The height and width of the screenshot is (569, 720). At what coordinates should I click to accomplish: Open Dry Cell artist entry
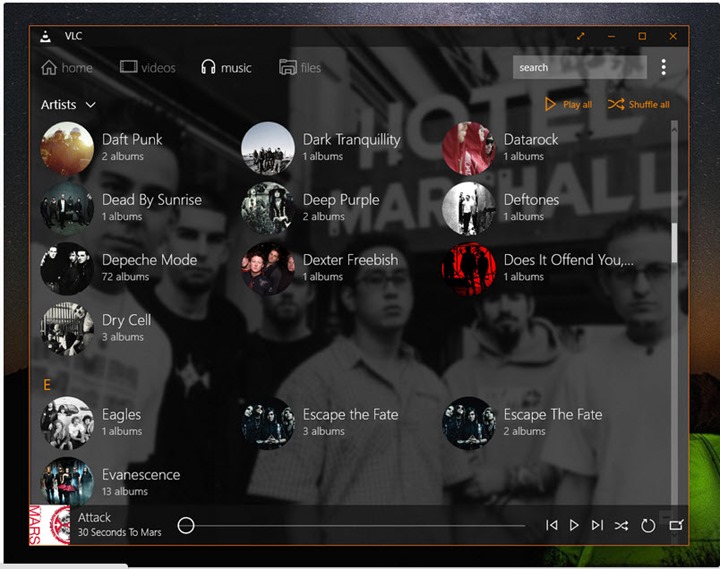(x=96, y=329)
